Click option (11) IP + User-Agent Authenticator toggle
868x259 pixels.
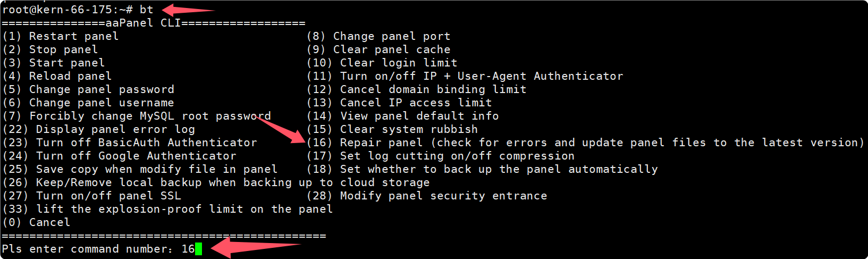point(465,76)
